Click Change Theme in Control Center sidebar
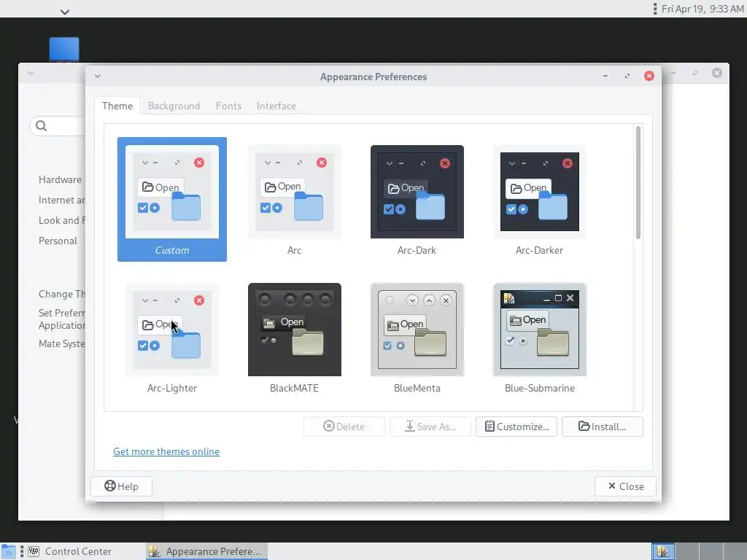Viewport: 747px width, 560px height. 61,295
